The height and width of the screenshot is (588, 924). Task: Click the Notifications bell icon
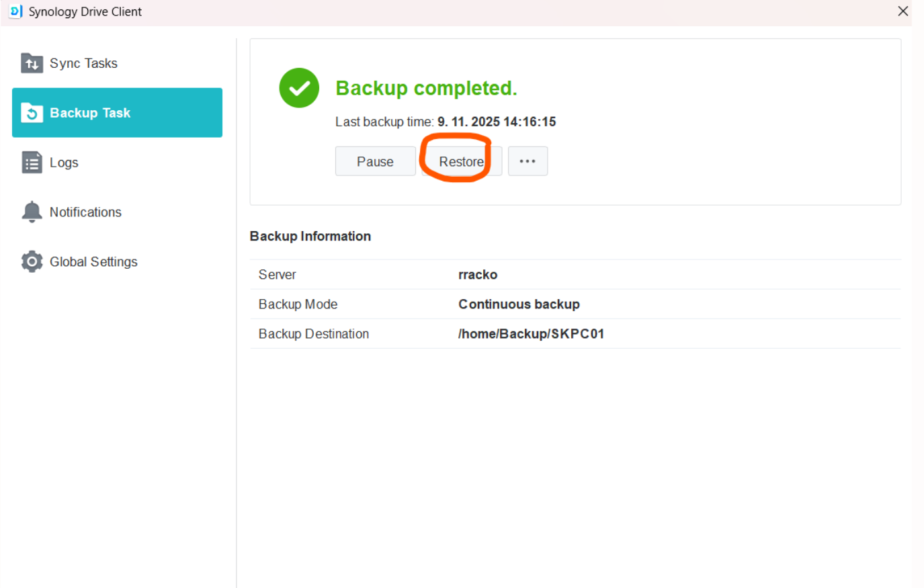click(x=32, y=212)
